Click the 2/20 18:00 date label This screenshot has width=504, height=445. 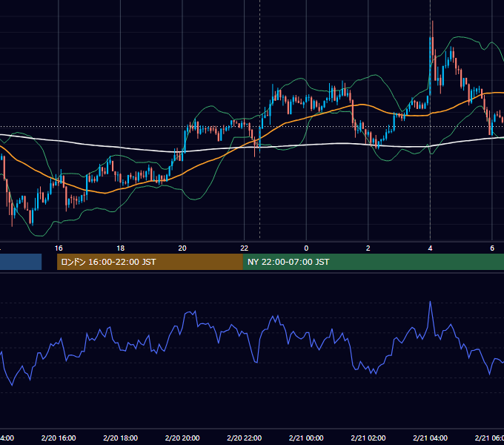[121, 438]
